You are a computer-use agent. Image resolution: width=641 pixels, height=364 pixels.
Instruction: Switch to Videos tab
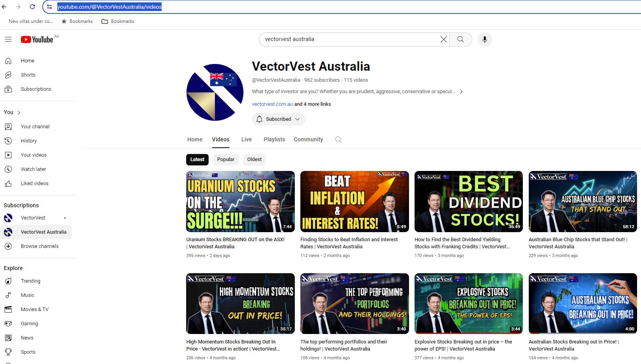tap(221, 139)
